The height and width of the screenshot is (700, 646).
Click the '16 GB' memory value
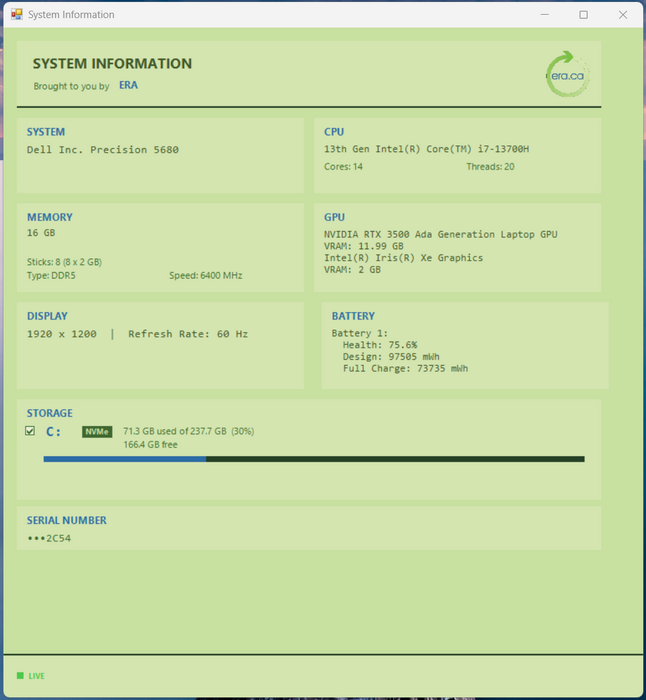point(41,233)
